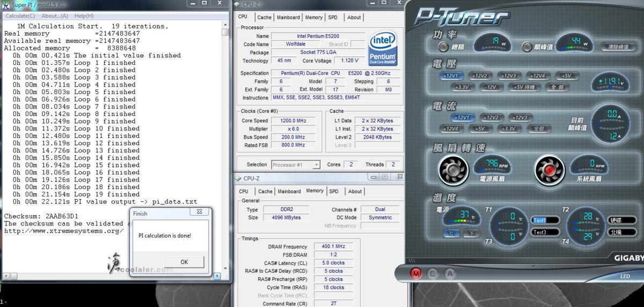Click the 19 W total power gauge
Viewport: 644px width, 307px height.
(493, 42)
